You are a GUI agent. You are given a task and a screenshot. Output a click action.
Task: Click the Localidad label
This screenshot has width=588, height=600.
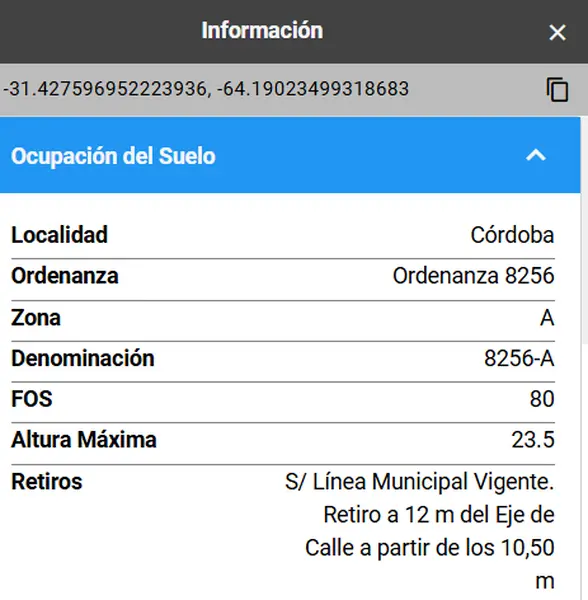tap(59, 235)
